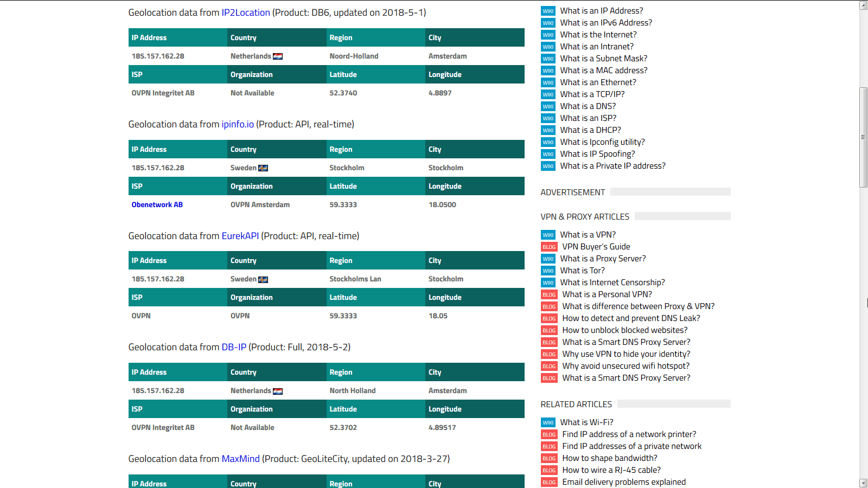Click the BLOG badge beside 'How to unblock blocked websites?'
Image resolution: width=868 pixels, height=488 pixels.
pyautogui.click(x=549, y=330)
